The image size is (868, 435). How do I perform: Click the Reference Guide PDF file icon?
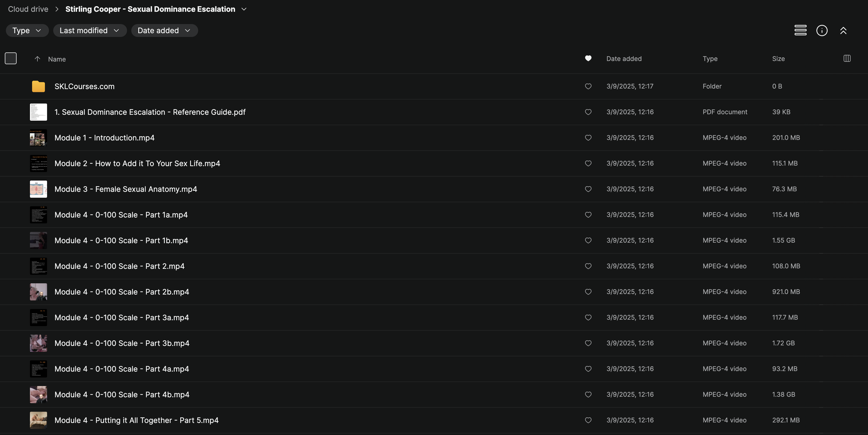click(x=39, y=112)
